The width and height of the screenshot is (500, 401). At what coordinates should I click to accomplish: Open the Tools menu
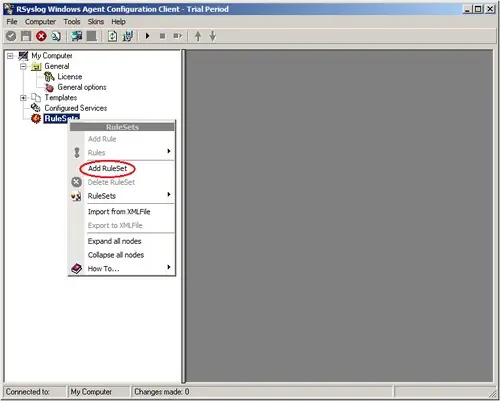72,22
